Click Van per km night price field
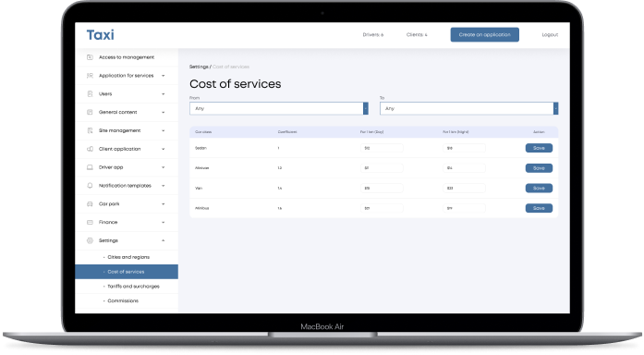 pyautogui.click(x=464, y=189)
